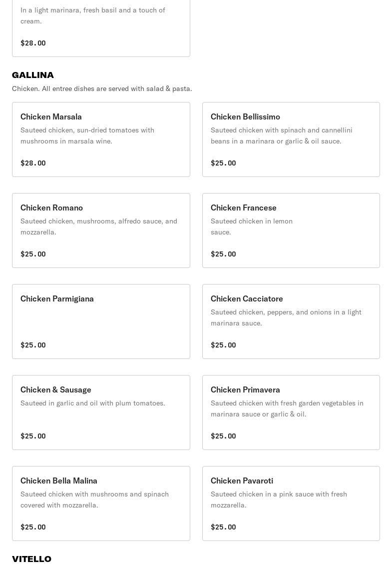Click the Chicken Pavaroti pink sauce description
The width and height of the screenshot is (392, 568).
(279, 499)
